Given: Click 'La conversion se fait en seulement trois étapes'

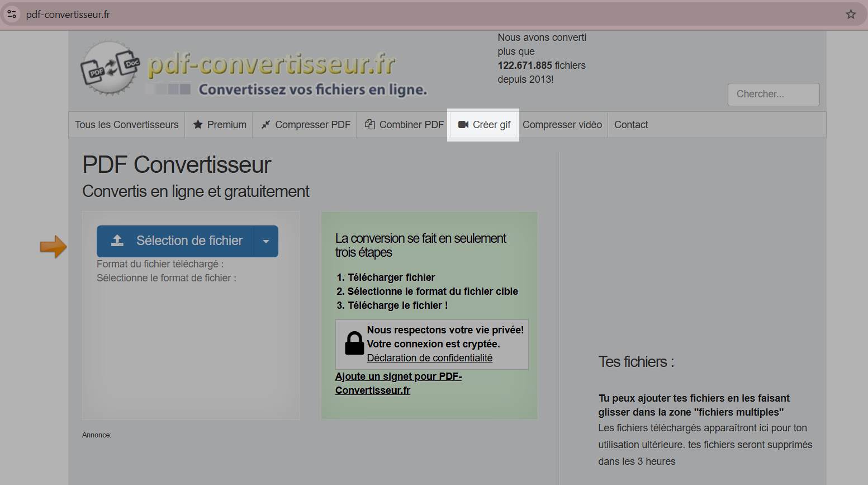Looking at the screenshot, I should 421,245.
